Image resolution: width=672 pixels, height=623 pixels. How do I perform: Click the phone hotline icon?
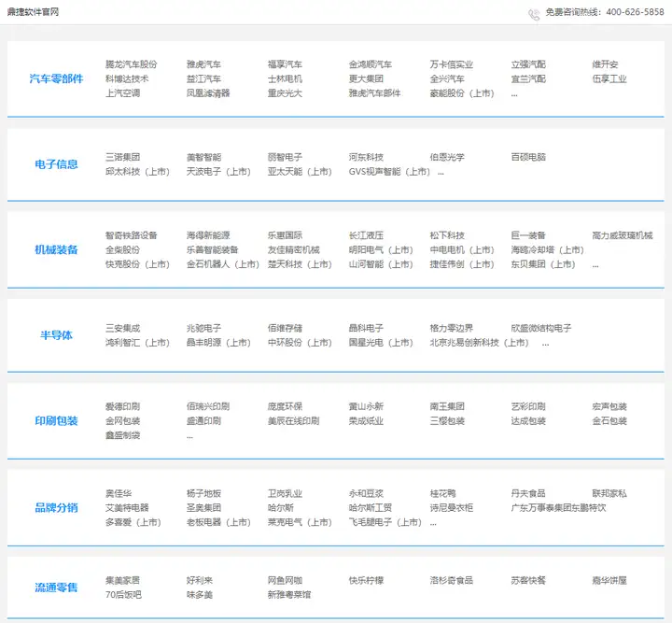pyautogui.click(x=534, y=15)
